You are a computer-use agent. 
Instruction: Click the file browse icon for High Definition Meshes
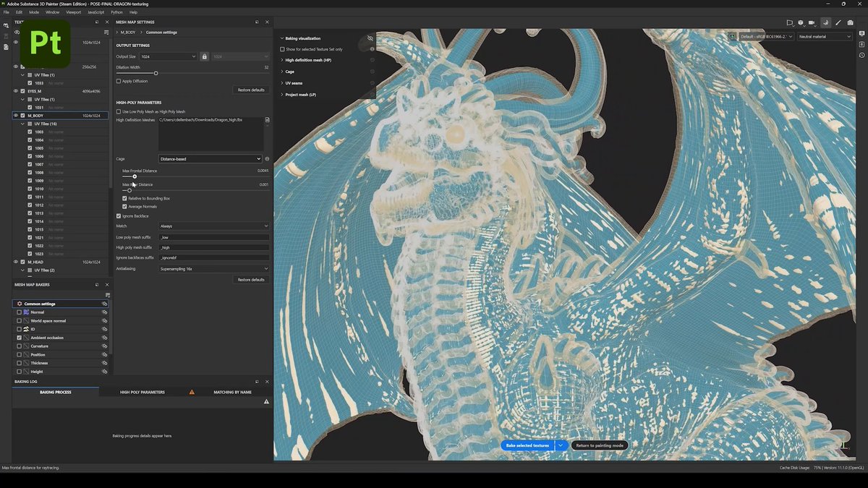coord(267,120)
